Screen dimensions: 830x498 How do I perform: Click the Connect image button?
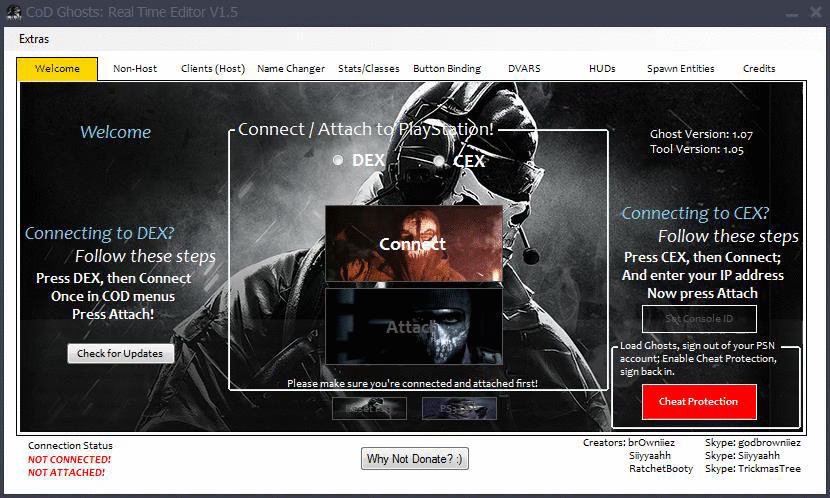[413, 243]
